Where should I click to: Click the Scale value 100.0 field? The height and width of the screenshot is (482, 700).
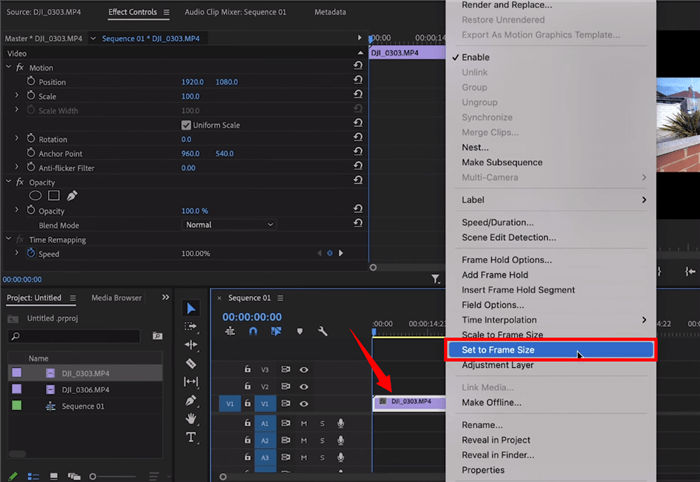pyautogui.click(x=190, y=96)
